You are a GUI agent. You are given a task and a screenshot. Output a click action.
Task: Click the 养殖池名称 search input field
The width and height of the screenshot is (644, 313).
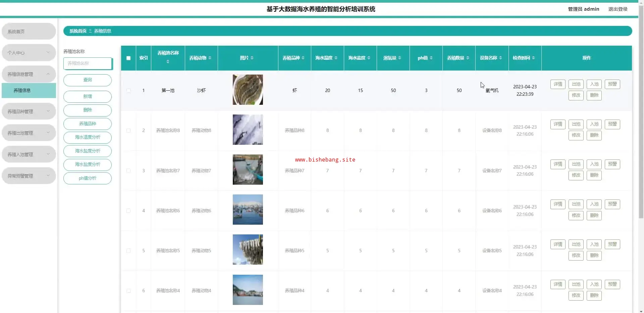coord(88,63)
